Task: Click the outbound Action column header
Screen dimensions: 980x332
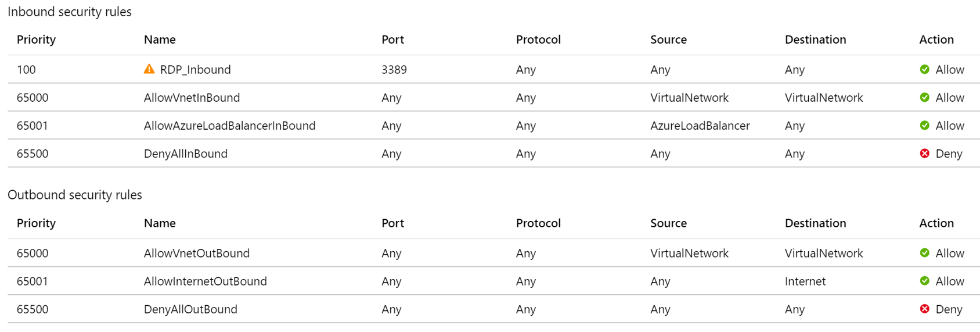Action: (936, 223)
